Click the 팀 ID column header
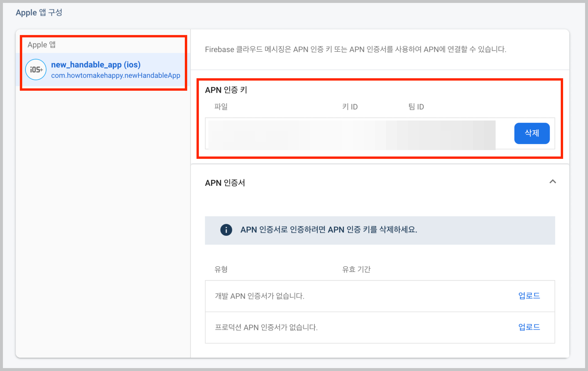Screen dimensions: 588x371 [416, 106]
